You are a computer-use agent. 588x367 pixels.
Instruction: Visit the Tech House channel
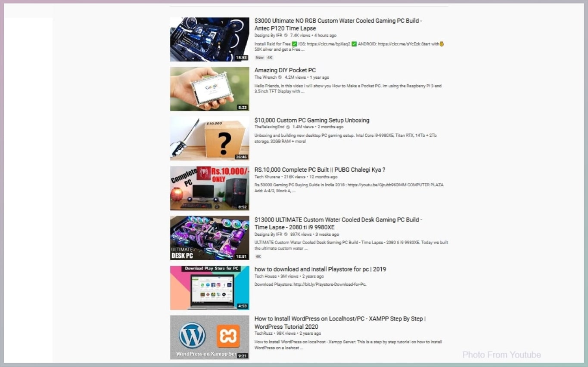tap(265, 276)
